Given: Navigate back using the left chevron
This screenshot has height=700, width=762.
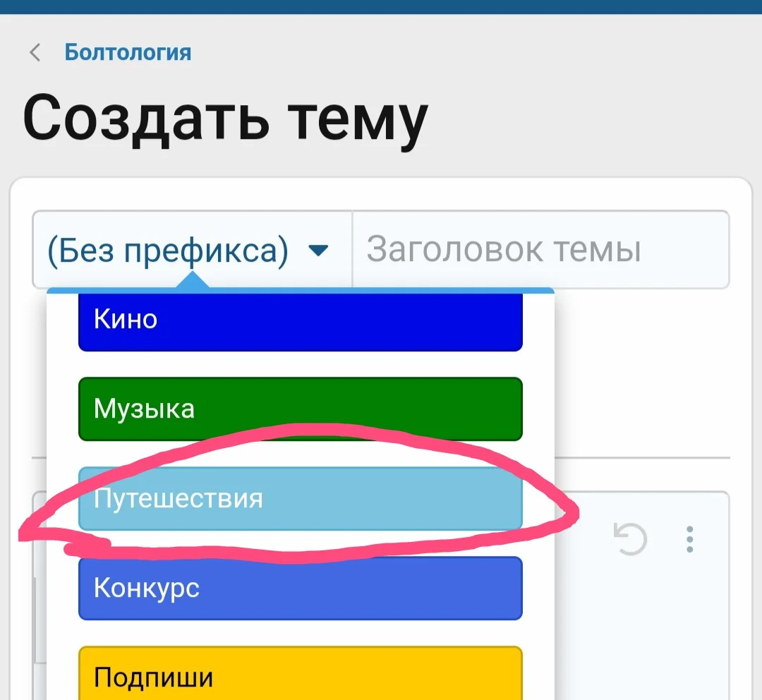Looking at the screenshot, I should 35,52.
